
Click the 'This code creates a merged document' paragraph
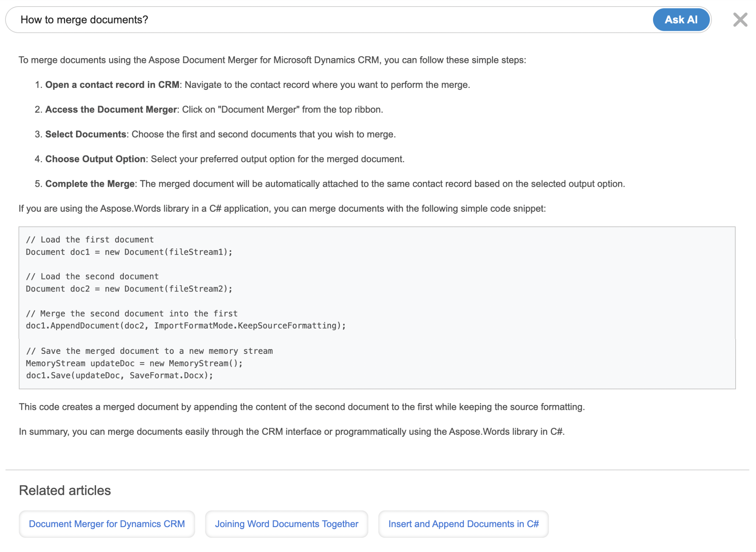pyautogui.click(x=301, y=407)
